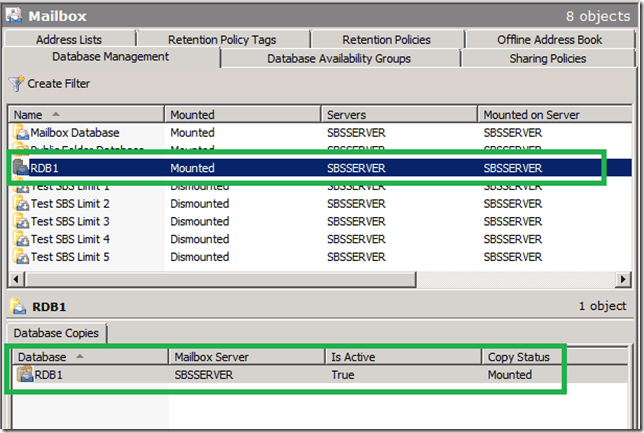Sort by Name column header

(85, 115)
